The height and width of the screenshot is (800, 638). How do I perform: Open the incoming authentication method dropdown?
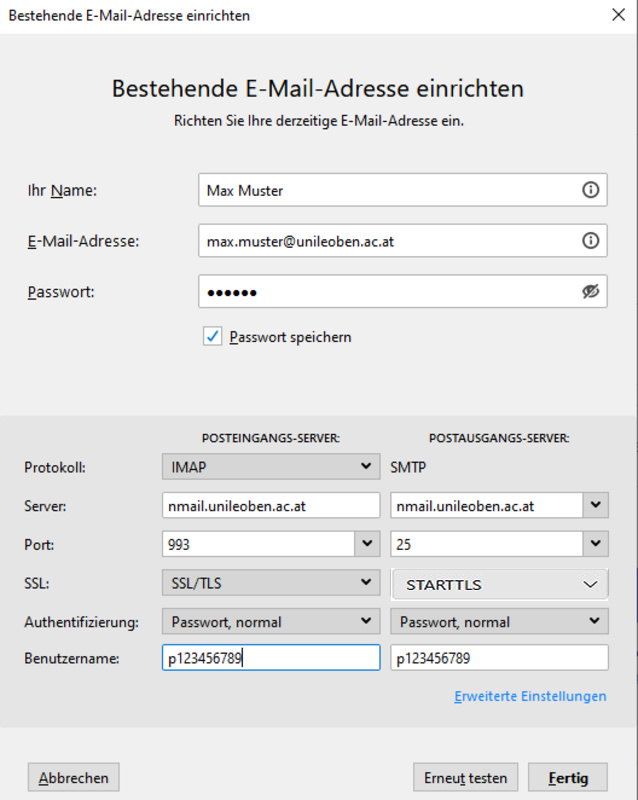[x=270, y=622]
